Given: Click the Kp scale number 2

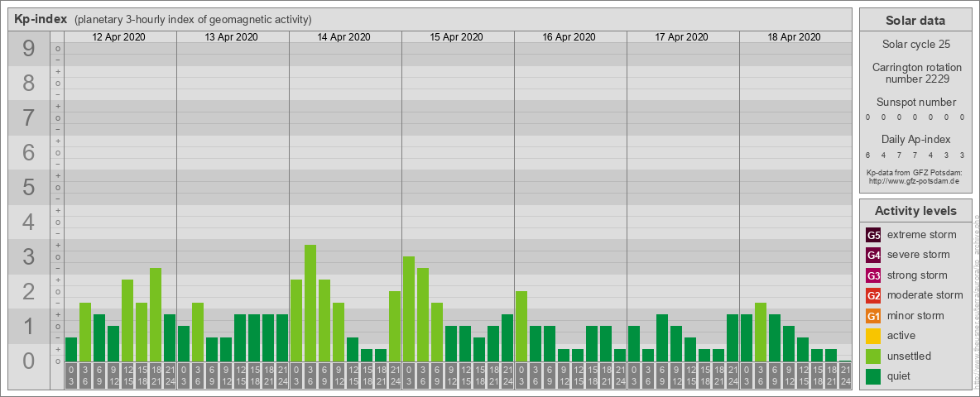Looking at the screenshot, I should pos(29,291).
